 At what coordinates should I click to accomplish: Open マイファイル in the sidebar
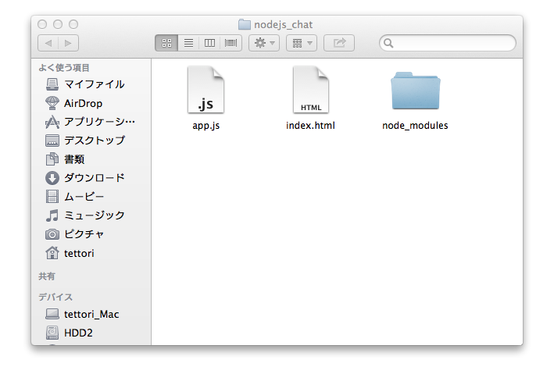pos(91,84)
